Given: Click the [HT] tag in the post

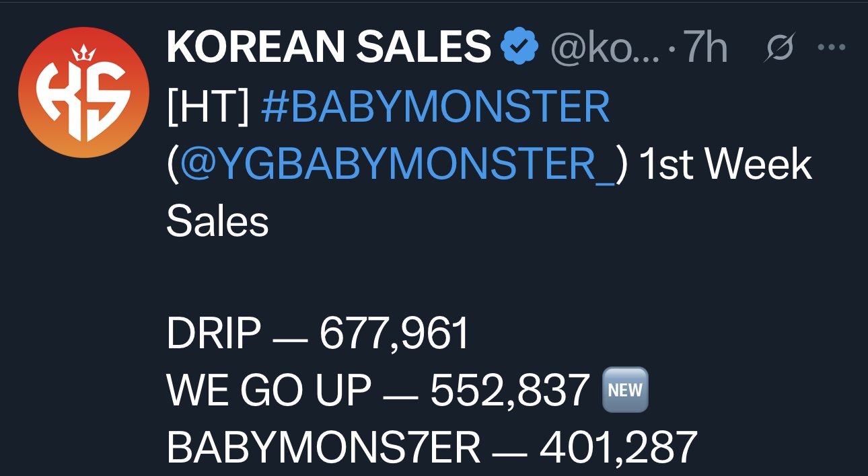Looking at the screenshot, I should pyautogui.click(x=207, y=106).
